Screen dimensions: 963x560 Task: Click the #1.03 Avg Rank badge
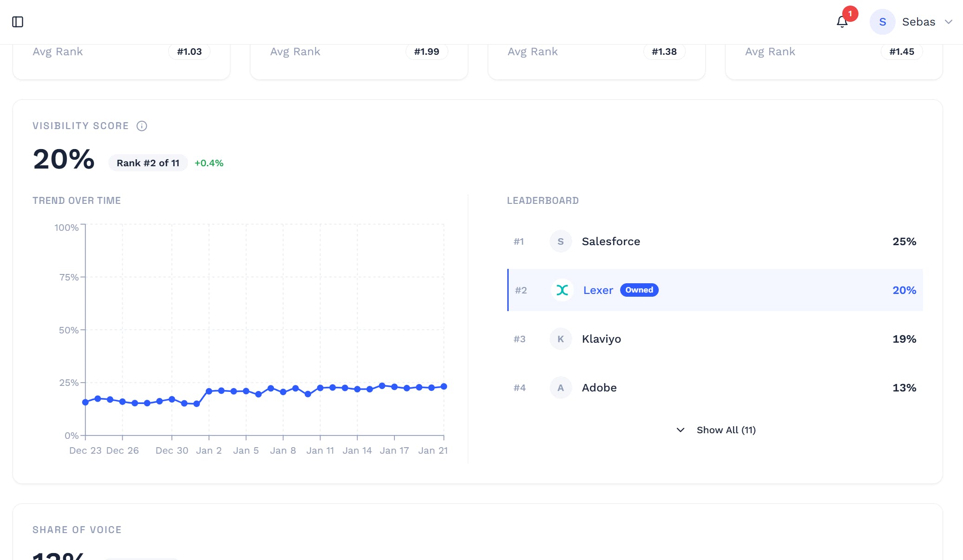tap(189, 52)
